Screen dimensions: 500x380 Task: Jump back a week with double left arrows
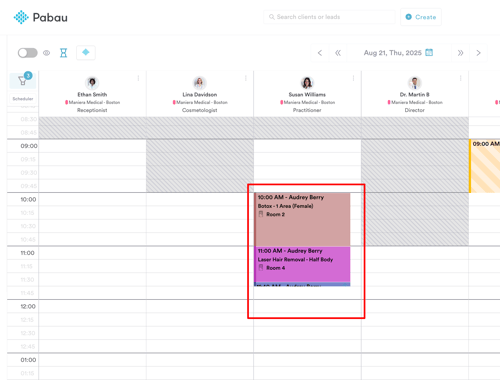tap(338, 53)
